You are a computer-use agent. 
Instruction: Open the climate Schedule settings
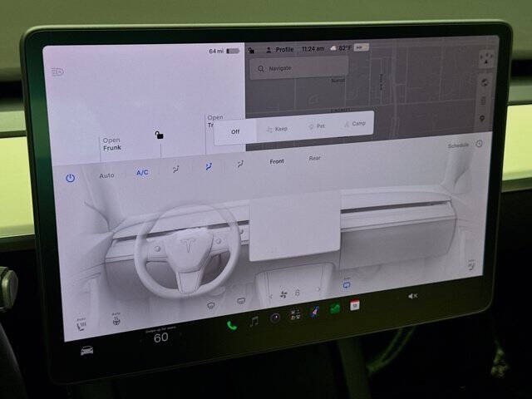point(465,145)
